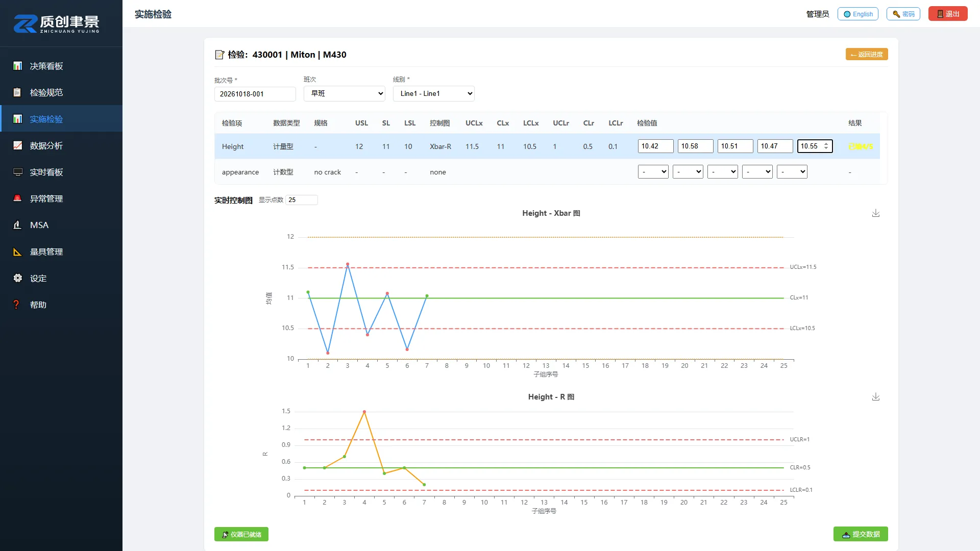Submit data with 提交数据 button

[x=861, y=534]
